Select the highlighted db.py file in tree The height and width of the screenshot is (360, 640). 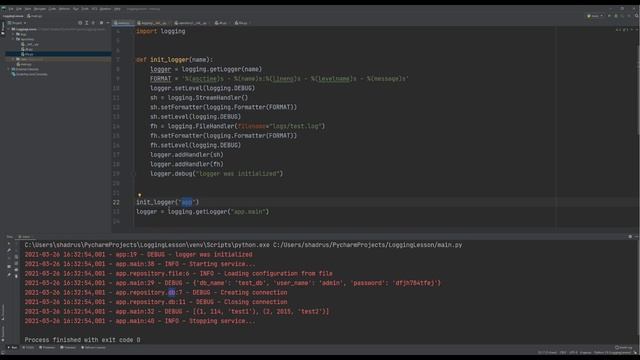[x=58, y=54]
